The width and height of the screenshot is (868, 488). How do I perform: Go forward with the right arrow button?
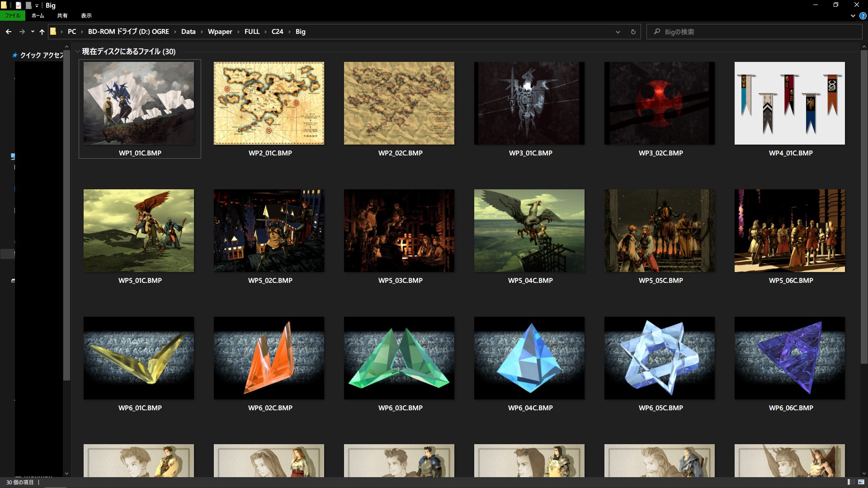(22, 32)
